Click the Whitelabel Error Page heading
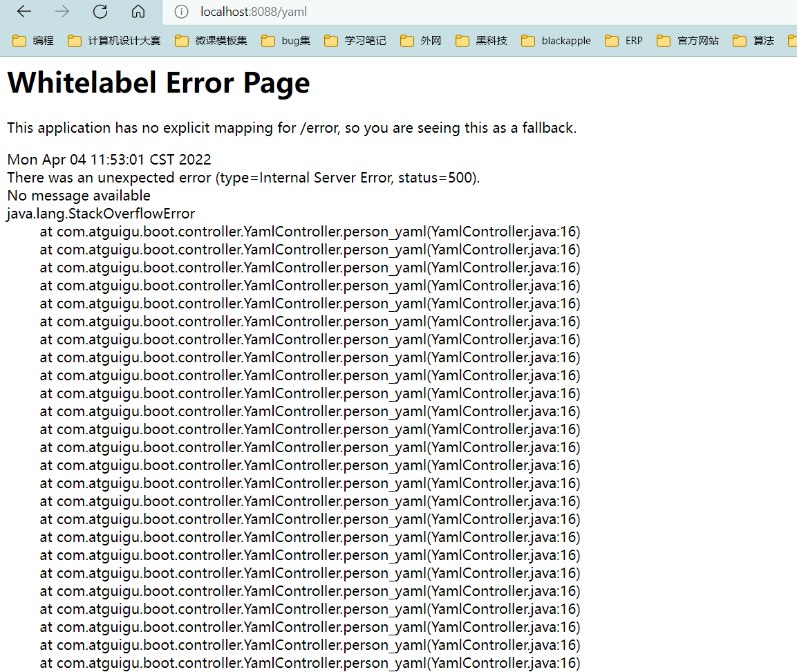 tap(158, 83)
